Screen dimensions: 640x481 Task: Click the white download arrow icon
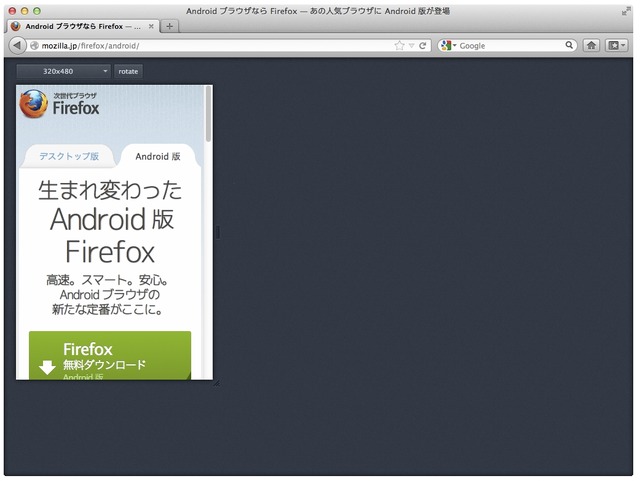coord(47,367)
